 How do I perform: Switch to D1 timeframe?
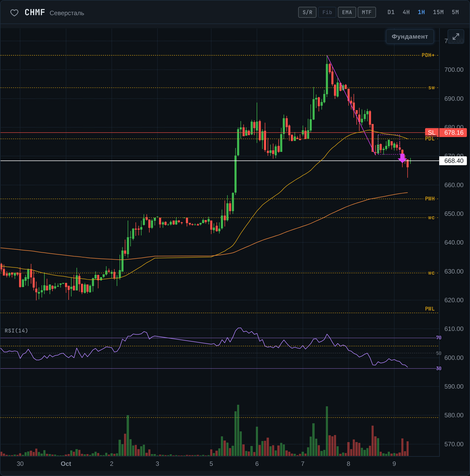tap(391, 12)
